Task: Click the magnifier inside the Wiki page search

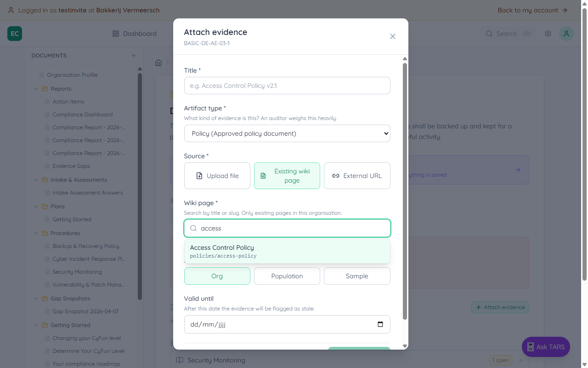Action: [x=193, y=228]
